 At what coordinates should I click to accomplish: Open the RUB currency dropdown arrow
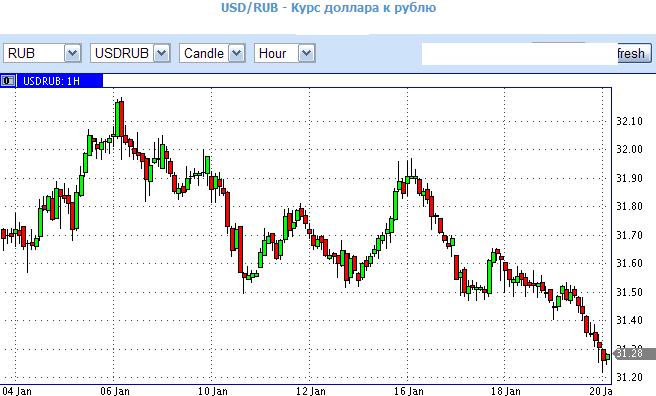(72, 54)
